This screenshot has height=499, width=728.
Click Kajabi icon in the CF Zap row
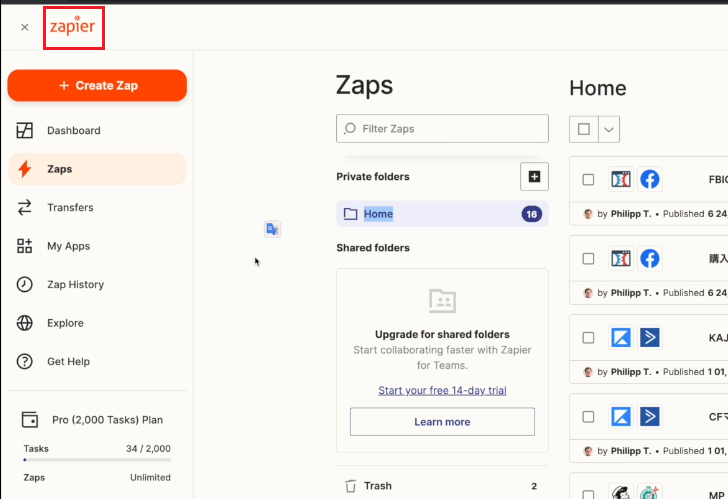point(621,416)
